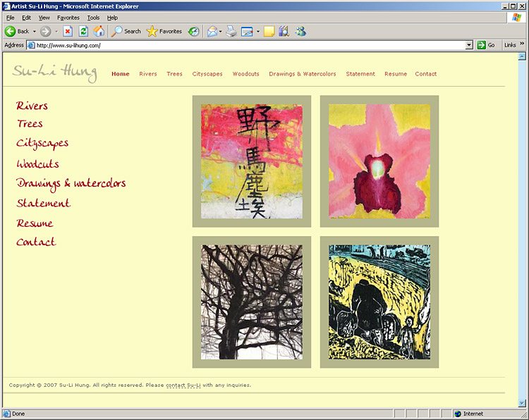
Task: Select the Home link in top navigation
Action: point(121,74)
